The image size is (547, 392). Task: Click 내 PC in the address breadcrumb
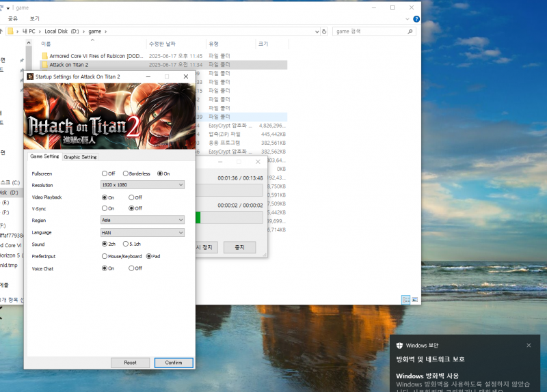29,31
